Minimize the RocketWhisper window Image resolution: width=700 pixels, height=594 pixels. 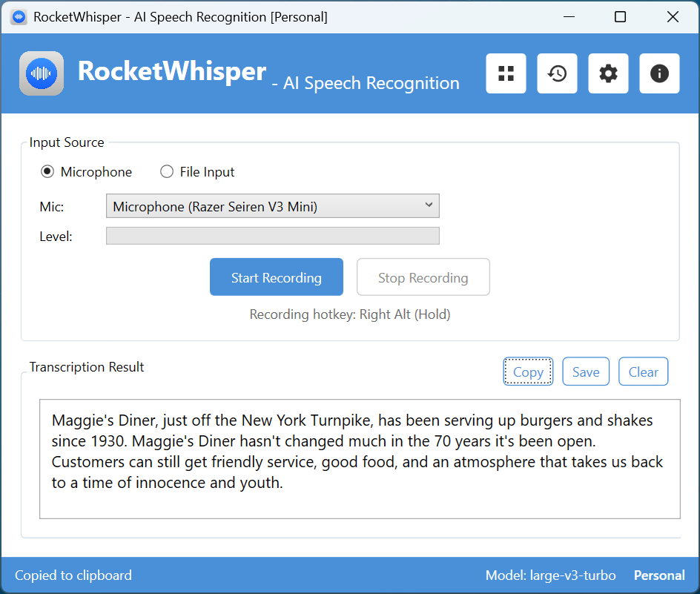pyautogui.click(x=569, y=17)
